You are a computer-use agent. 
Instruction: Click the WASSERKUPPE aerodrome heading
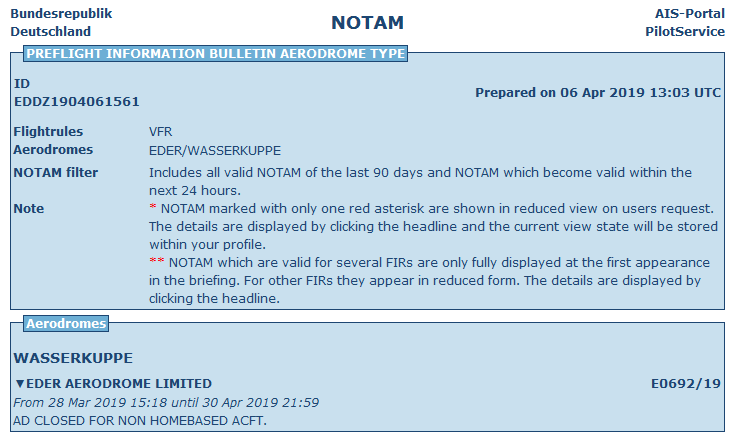[x=73, y=358]
